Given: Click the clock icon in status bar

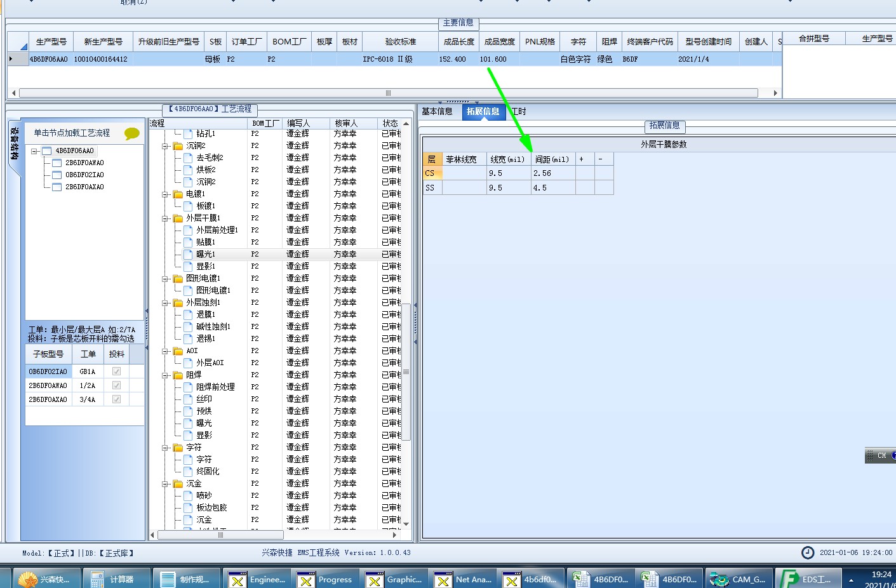Looking at the screenshot, I should coord(808,552).
